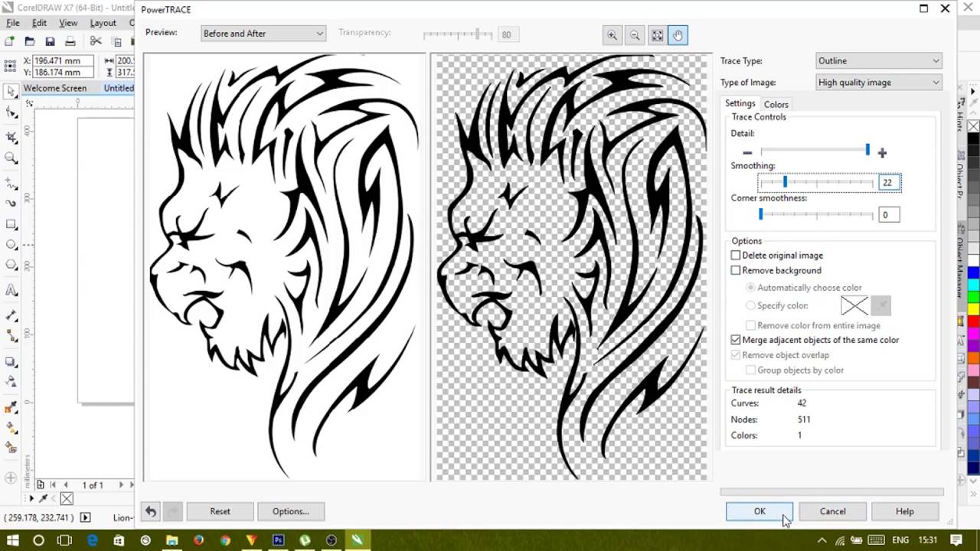Select the Rectangle tool

11,224
